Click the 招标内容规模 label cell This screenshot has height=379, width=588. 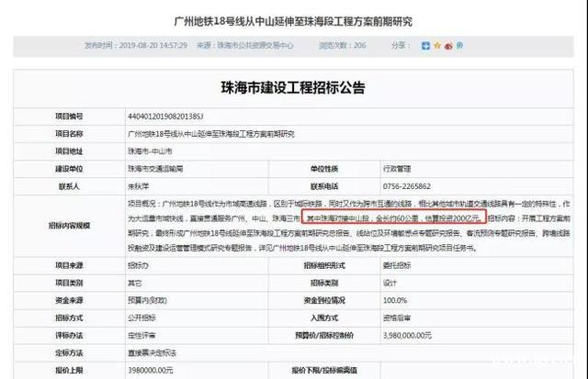(70, 226)
